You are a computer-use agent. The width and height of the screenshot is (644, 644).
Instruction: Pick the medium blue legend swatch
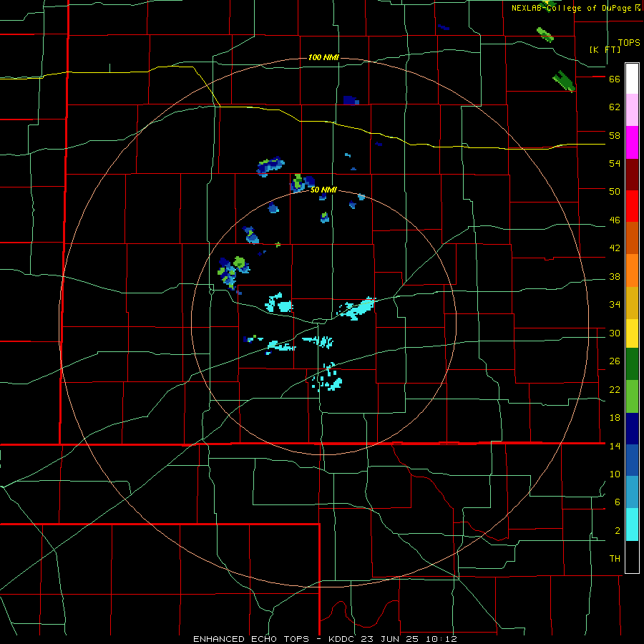632,460
